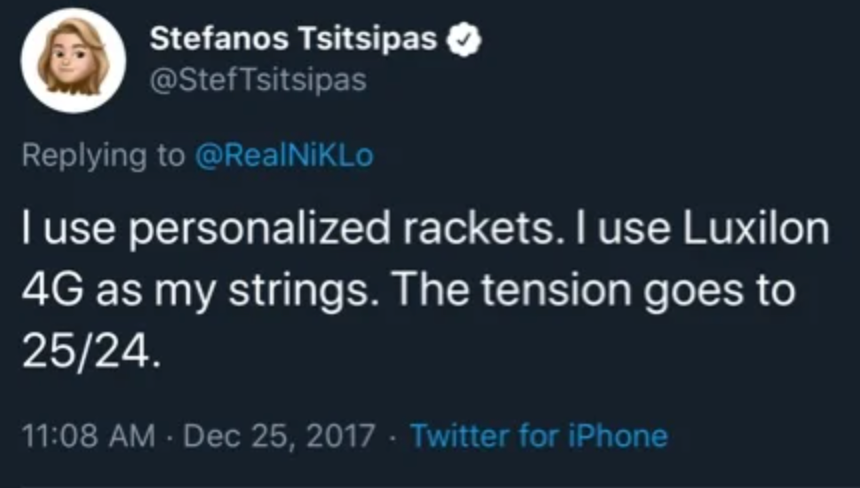860x488 pixels.
Task: Click the "25/24." tension value
Action: click(90, 351)
